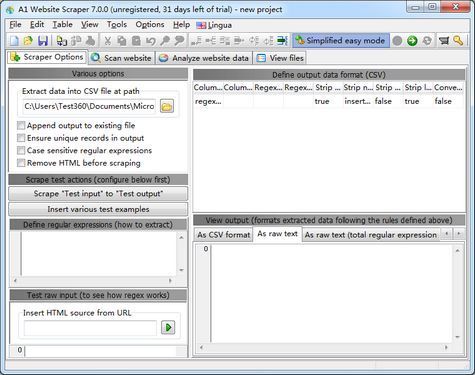The image size is (475, 375).
Task: Tick Remove HTML before scraping
Action: (21, 163)
